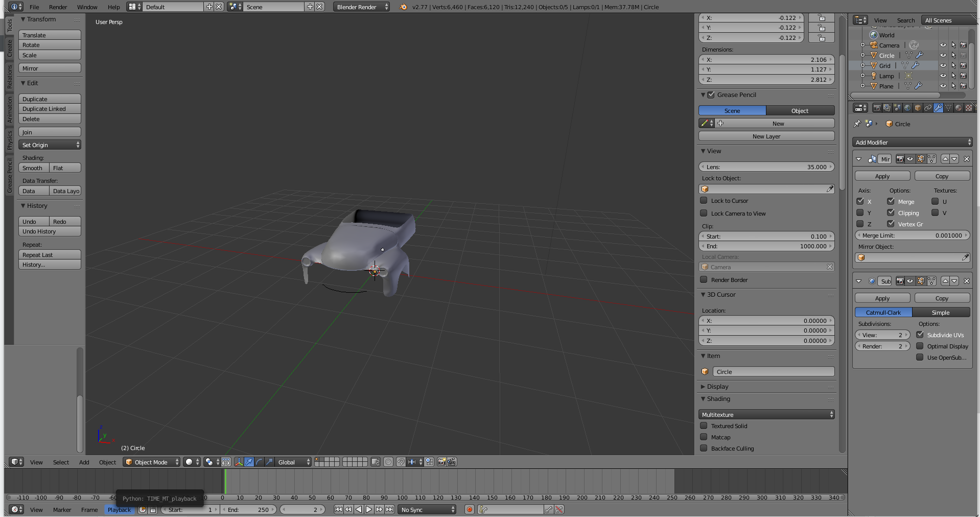The image size is (980, 517).
Task: Play the animation forward
Action: [369, 509]
